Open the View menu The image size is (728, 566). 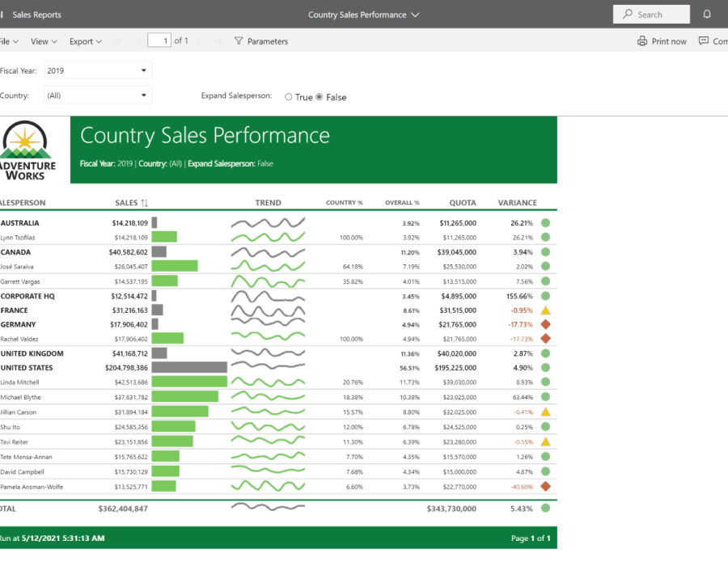[x=44, y=41]
